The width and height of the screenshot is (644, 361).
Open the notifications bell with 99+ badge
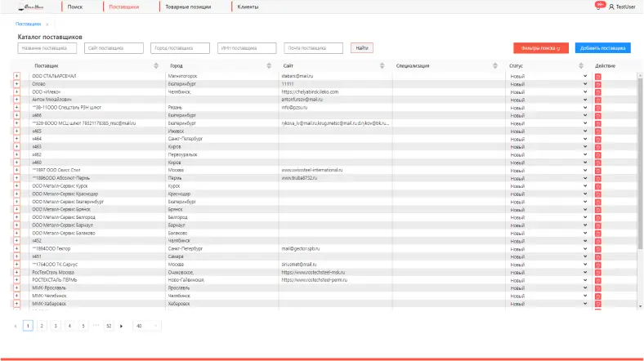click(x=600, y=7)
